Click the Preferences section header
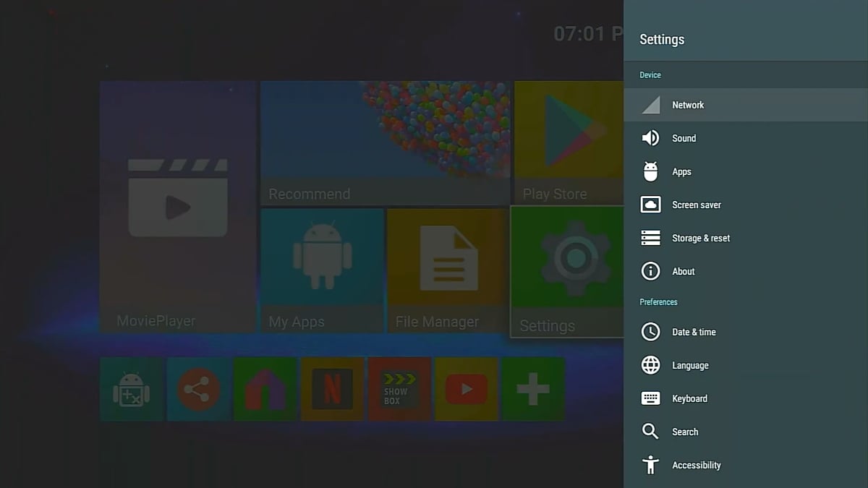The width and height of the screenshot is (868, 488). (x=658, y=302)
